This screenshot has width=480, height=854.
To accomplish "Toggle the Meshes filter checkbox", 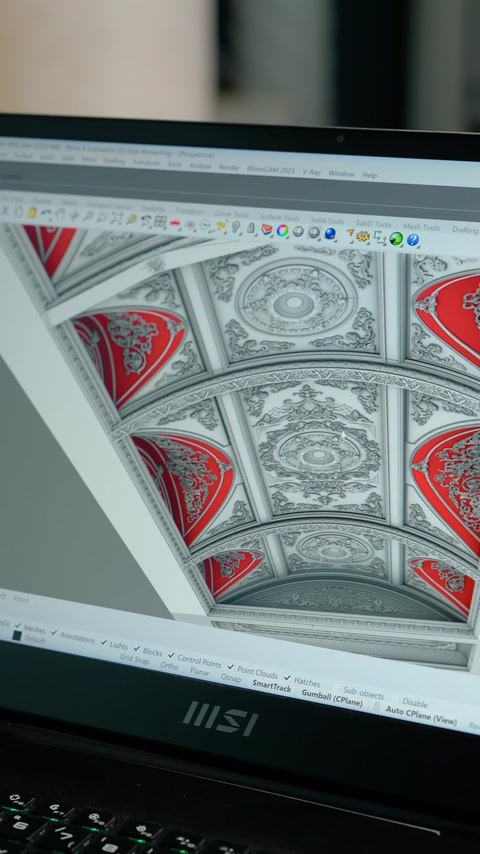I will pos(18,626).
